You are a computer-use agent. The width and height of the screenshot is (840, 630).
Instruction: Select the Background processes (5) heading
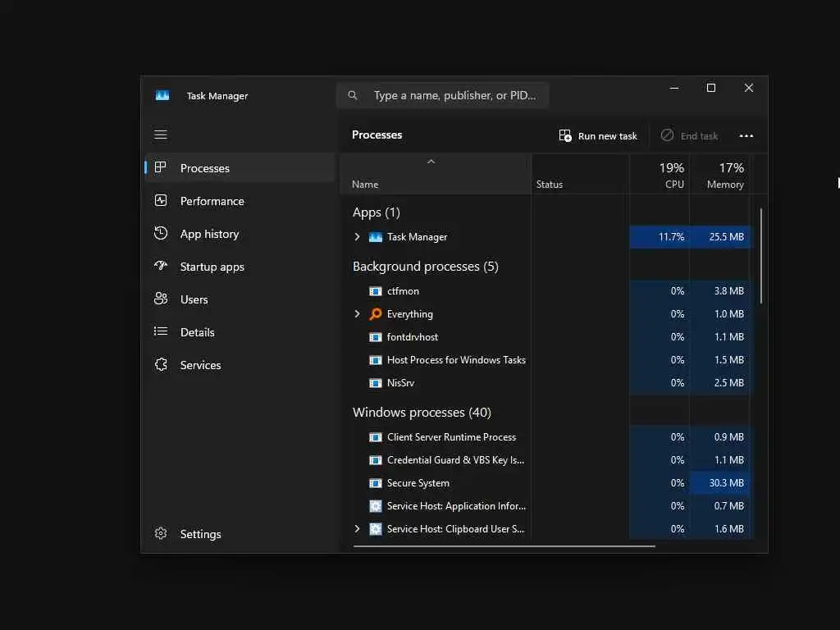[x=426, y=267]
